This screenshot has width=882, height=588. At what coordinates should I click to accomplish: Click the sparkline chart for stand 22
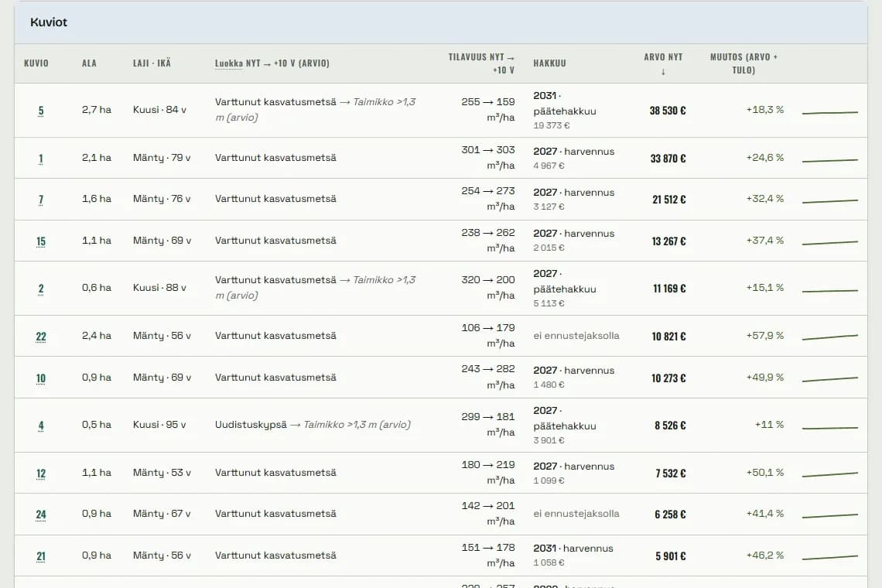click(829, 337)
